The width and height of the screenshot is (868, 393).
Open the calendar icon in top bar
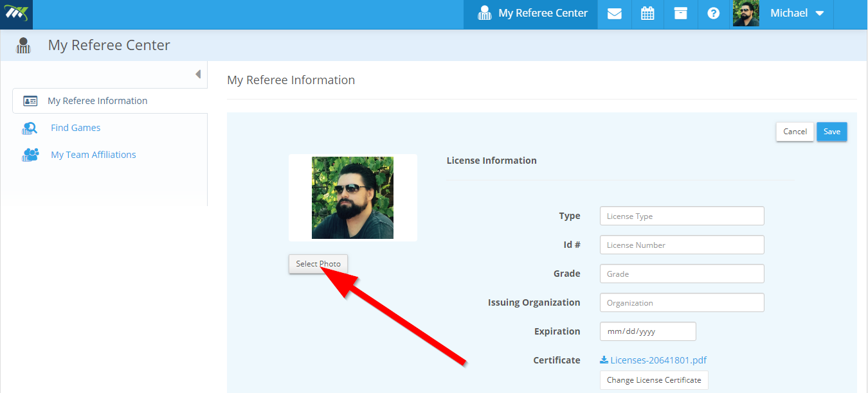pyautogui.click(x=647, y=13)
